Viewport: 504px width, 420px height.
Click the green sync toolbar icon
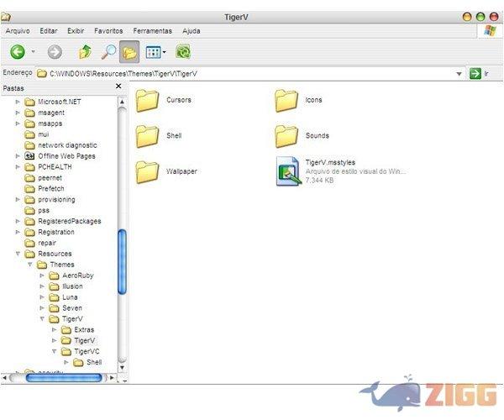[183, 51]
